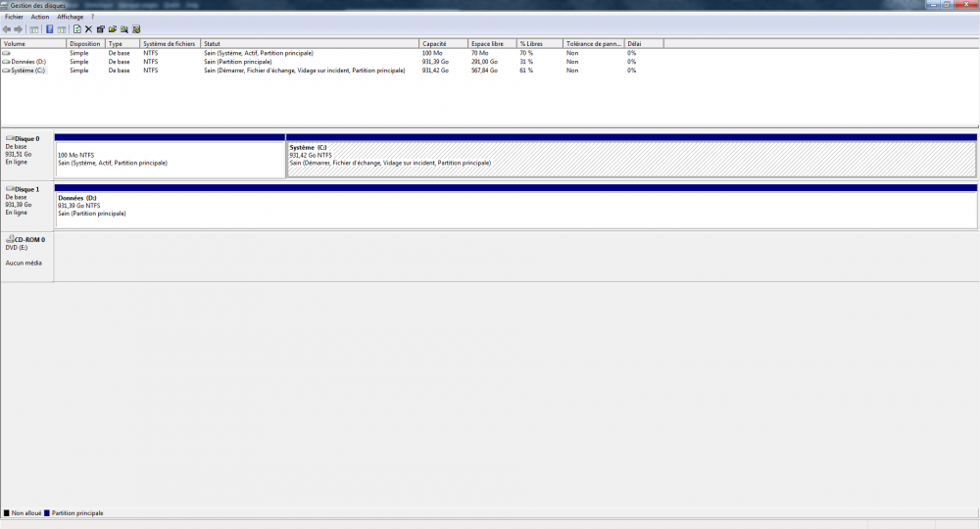Click 567,84 Go free space cell
The image size is (980, 529).
click(x=484, y=71)
